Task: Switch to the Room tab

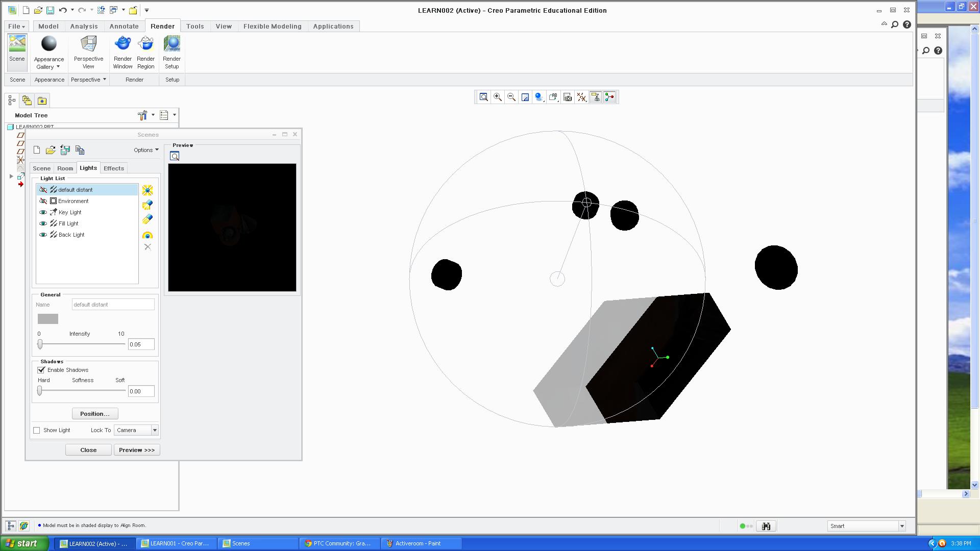Action: 65,168
